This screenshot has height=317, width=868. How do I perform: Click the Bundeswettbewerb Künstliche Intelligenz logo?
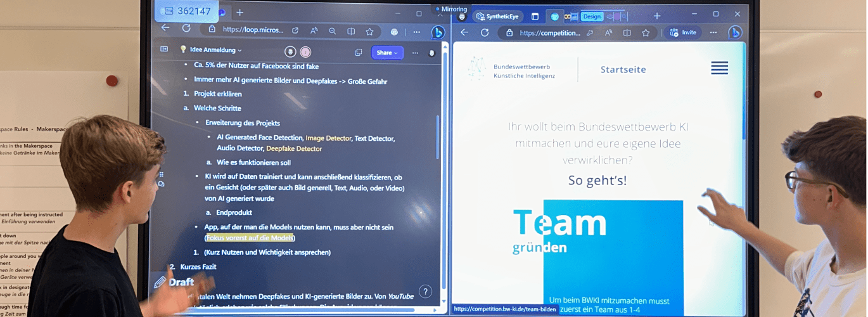pos(512,69)
